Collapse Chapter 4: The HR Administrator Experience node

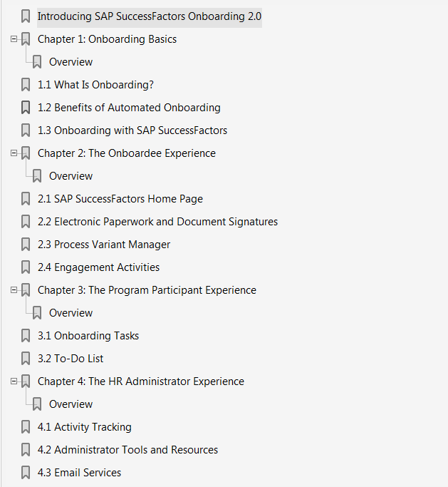[14, 381]
